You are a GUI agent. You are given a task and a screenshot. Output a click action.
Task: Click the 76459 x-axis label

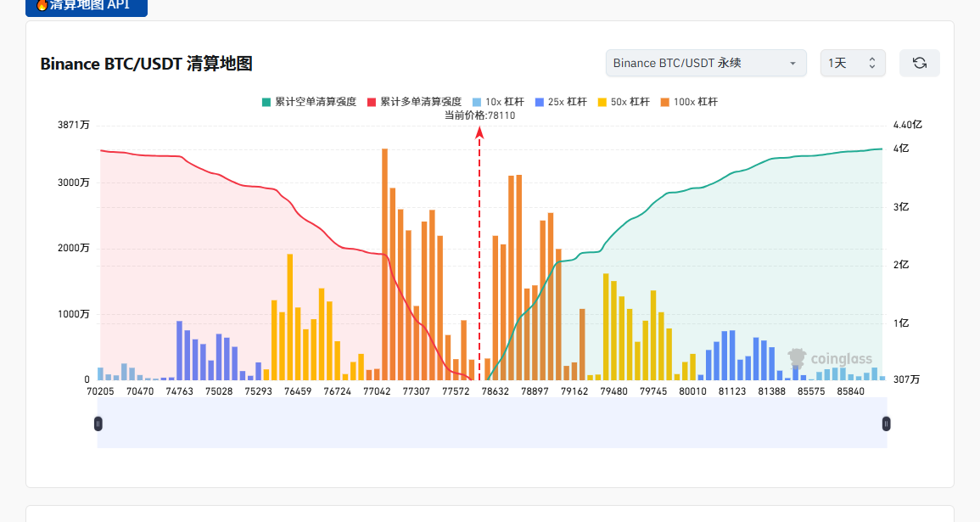click(x=298, y=391)
